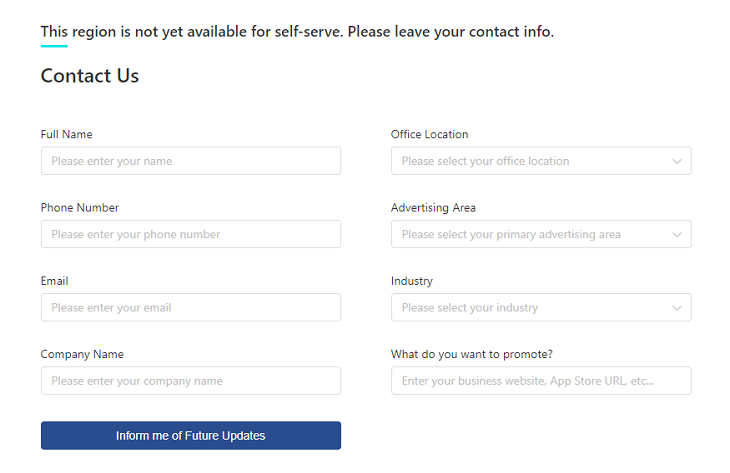
Task: Click the 'Office Location' field label
Action: point(429,134)
